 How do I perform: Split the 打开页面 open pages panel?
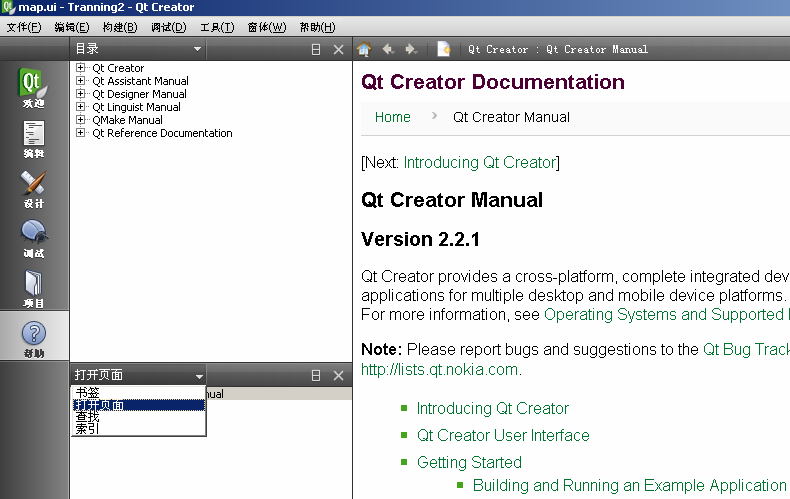[316, 376]
